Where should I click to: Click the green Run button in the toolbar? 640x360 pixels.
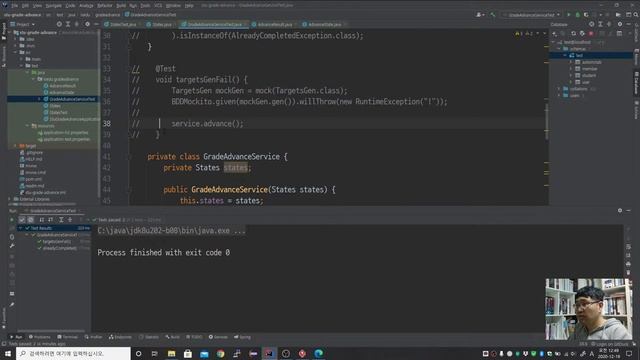point(569,15)
